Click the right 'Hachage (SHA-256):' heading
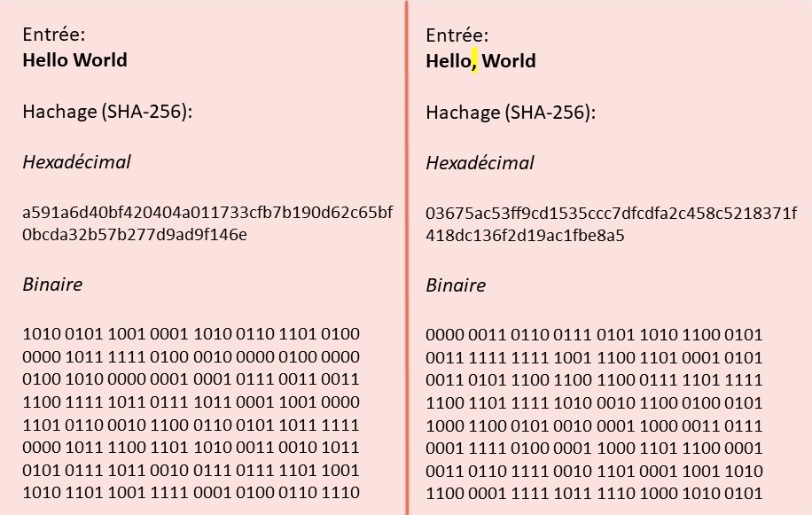812x515 pixels. pos(511,113)
